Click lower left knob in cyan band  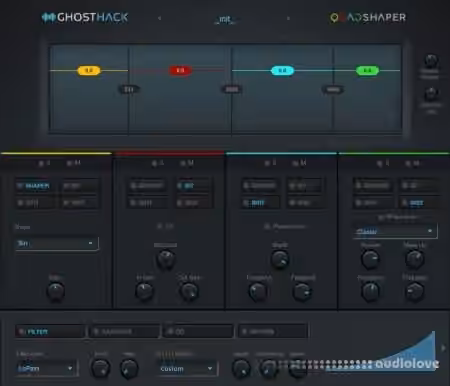tap(258, 291)
